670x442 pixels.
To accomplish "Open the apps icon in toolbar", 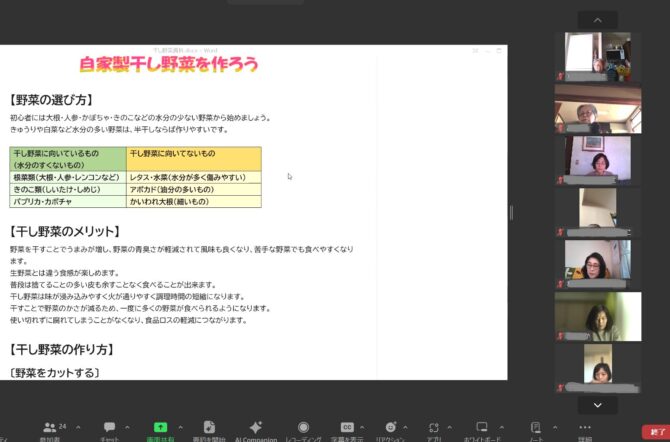I will click(435, 427).
